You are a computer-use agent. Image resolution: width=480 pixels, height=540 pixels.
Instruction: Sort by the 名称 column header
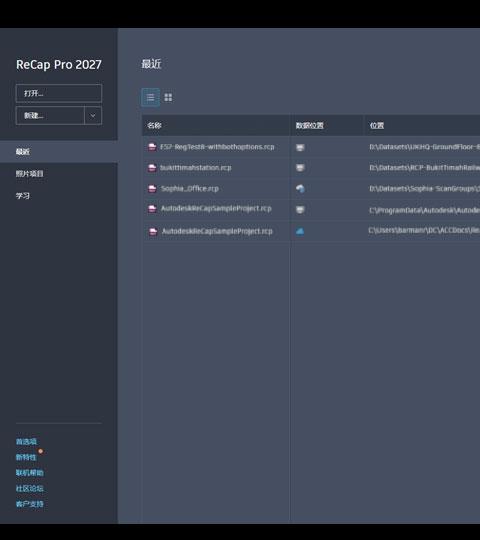coord(154,125)
